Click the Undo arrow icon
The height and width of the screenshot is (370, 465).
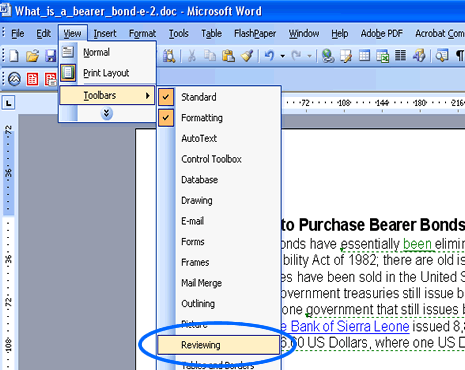pyautogui.click(x=269, y=56)
